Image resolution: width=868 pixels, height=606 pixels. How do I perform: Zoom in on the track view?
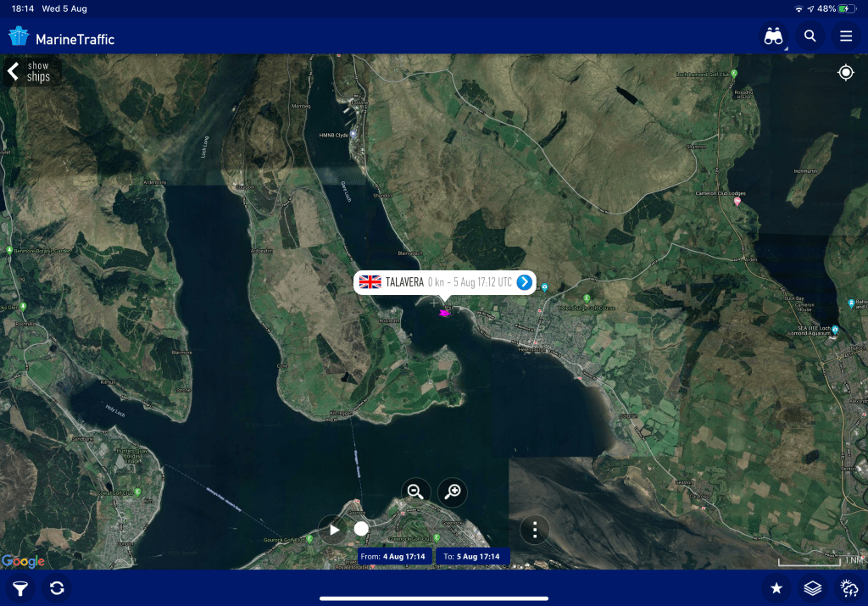click(x=453, y=492)
